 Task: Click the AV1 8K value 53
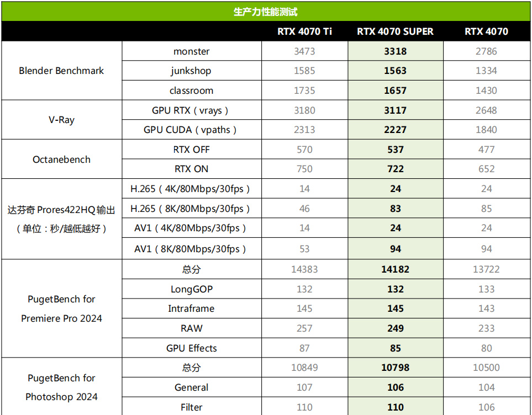304,249
